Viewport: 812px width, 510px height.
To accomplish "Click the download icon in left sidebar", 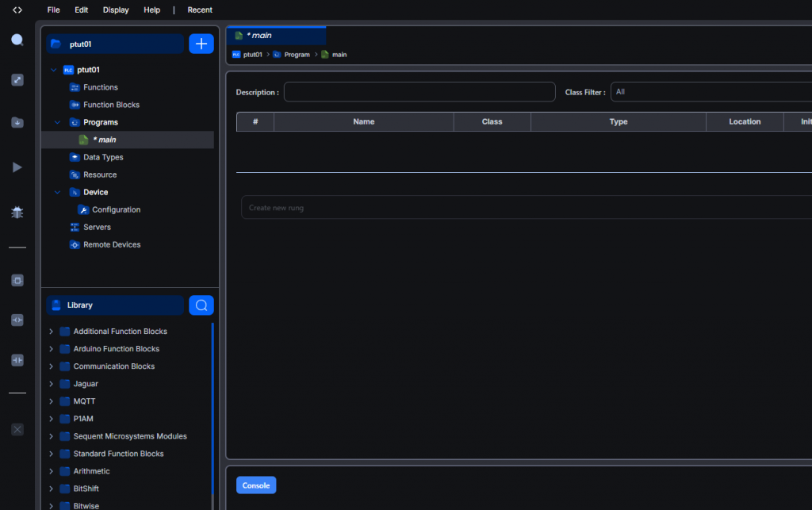I will click(x=17, y=122).
